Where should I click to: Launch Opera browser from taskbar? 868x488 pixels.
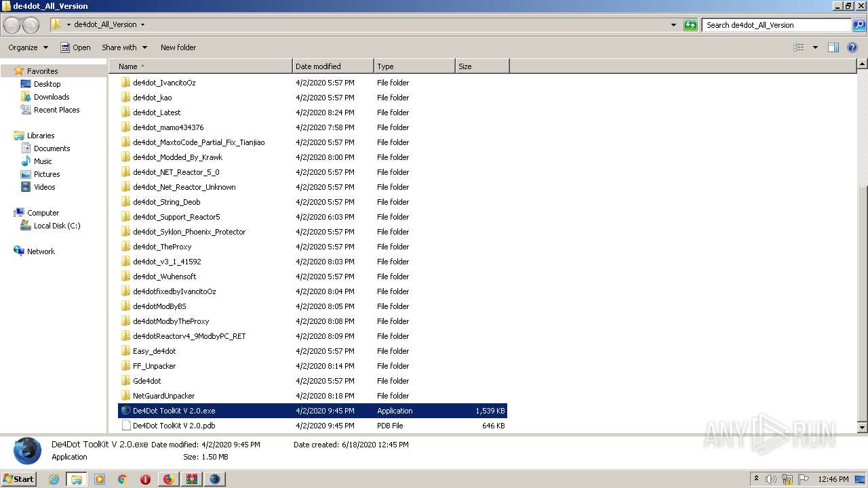coord(145,479)
